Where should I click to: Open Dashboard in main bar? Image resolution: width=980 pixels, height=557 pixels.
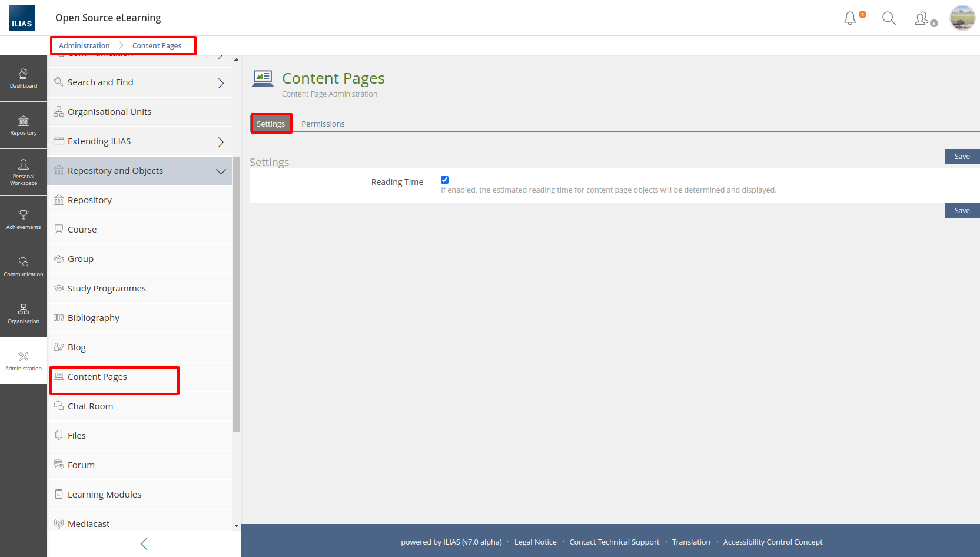pos(24,78)
